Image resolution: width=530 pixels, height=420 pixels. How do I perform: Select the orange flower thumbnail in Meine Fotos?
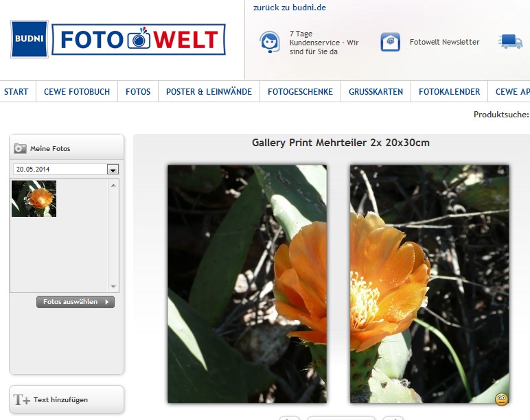click(34, 199)
